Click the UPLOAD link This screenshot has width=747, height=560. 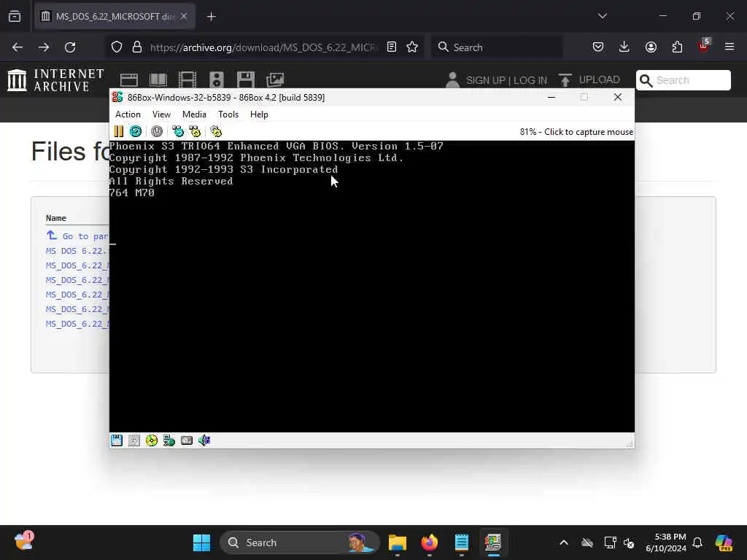pyautogui.click(x=600, y=80)
